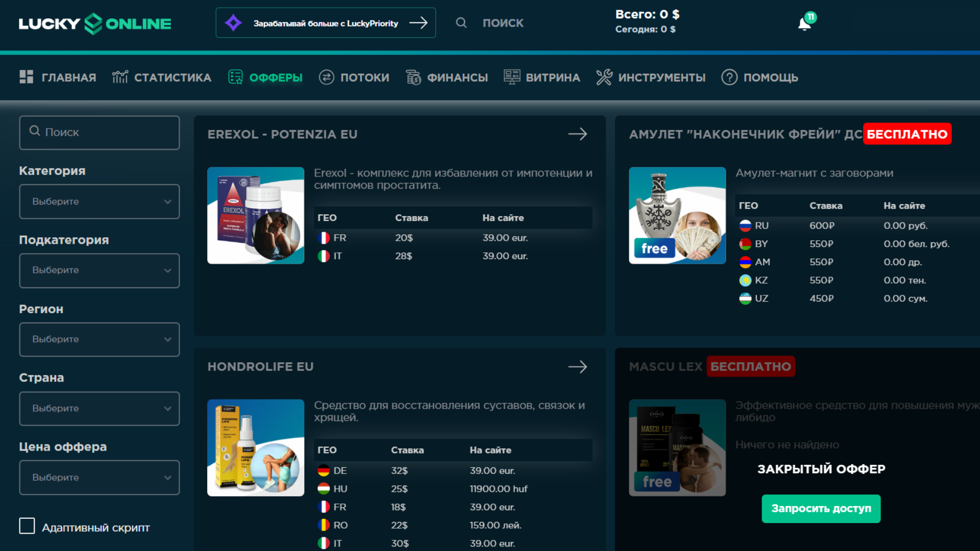980x551 pixels.
Task: Open Erexol offer via arrow icon
Action: tap(578, 134)
